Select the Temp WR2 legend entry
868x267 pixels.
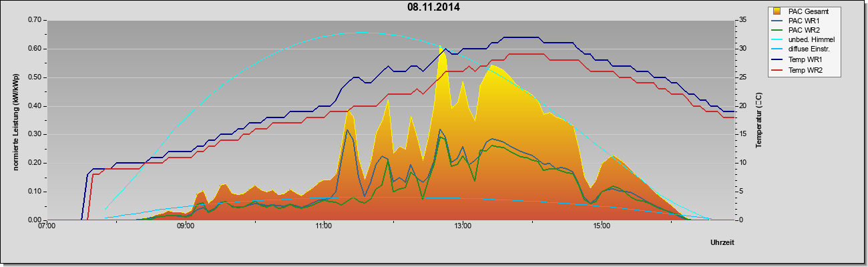click(805, 69)
